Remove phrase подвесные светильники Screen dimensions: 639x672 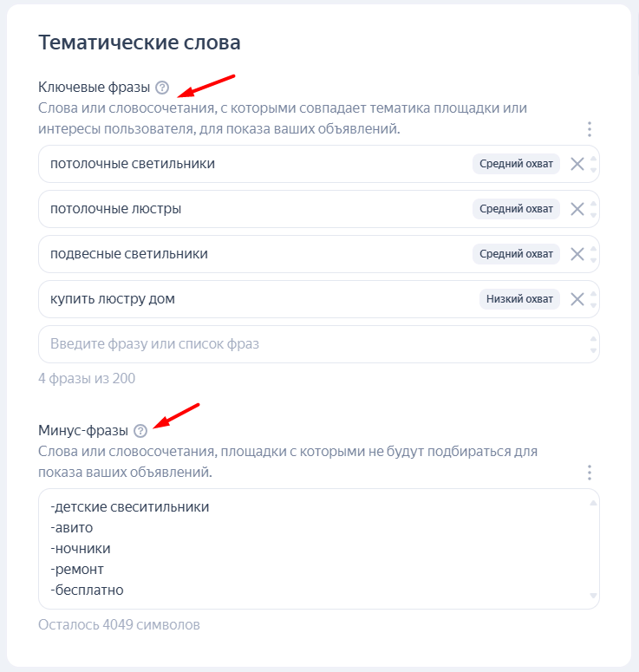click(x=577, y=254)
